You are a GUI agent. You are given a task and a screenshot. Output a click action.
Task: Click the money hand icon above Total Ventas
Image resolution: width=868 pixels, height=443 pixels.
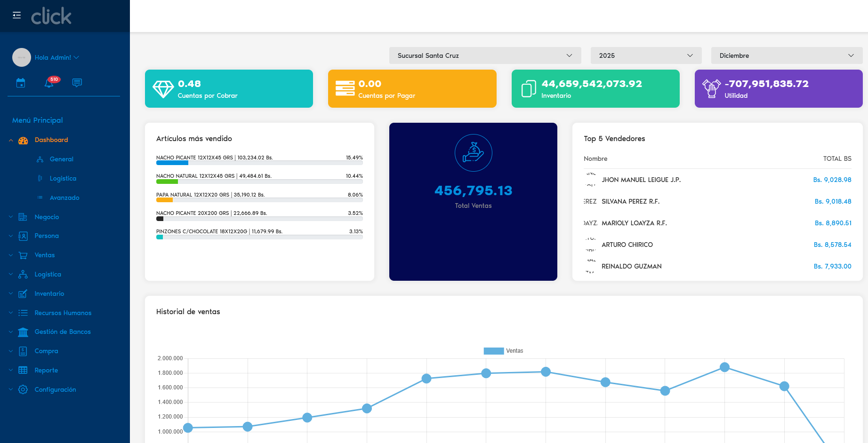point(473,153)
